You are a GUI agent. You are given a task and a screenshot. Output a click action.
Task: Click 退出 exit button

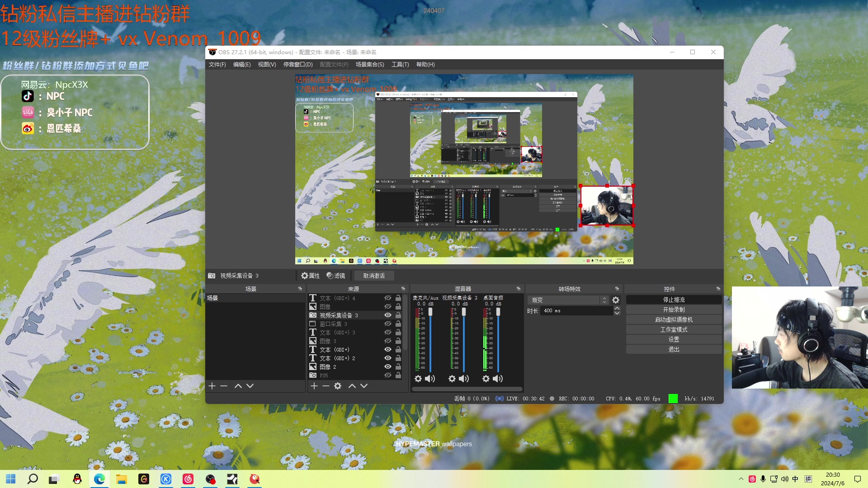[674, 350]
